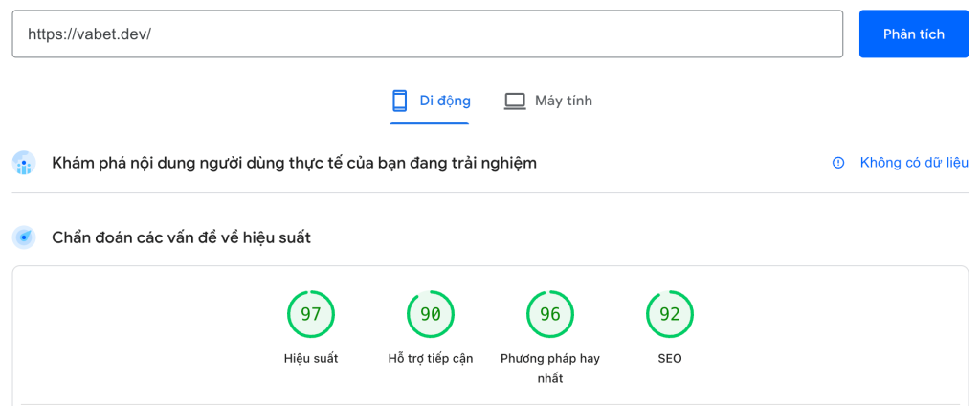
Task: Click the SEO label
Action: point(669,359)
